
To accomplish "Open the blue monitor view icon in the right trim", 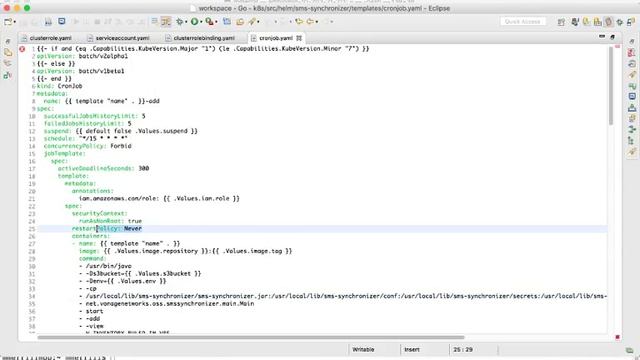I will click(x=632, y=97).
